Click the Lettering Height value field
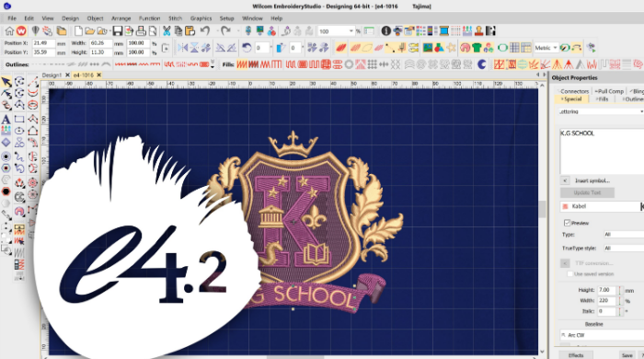The width and height of the screenshot is (644, 359). [x=607, y=290]
